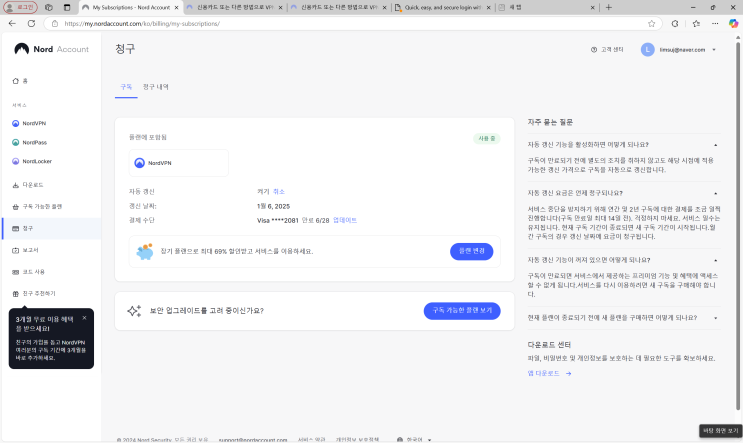This screenshot has height=443, width=743.
Task: Open NordPass in the sidebar
Action: [x=29, y=142]
